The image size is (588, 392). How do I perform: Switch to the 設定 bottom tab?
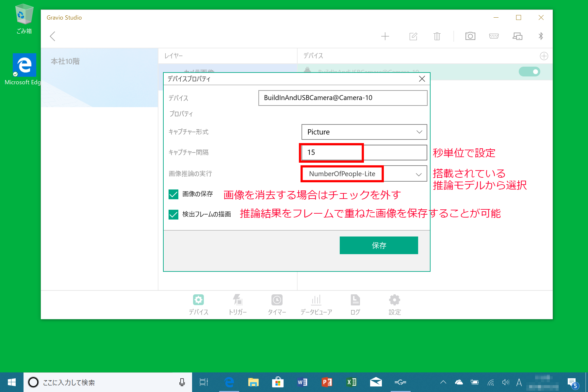[x=395, y=305]
